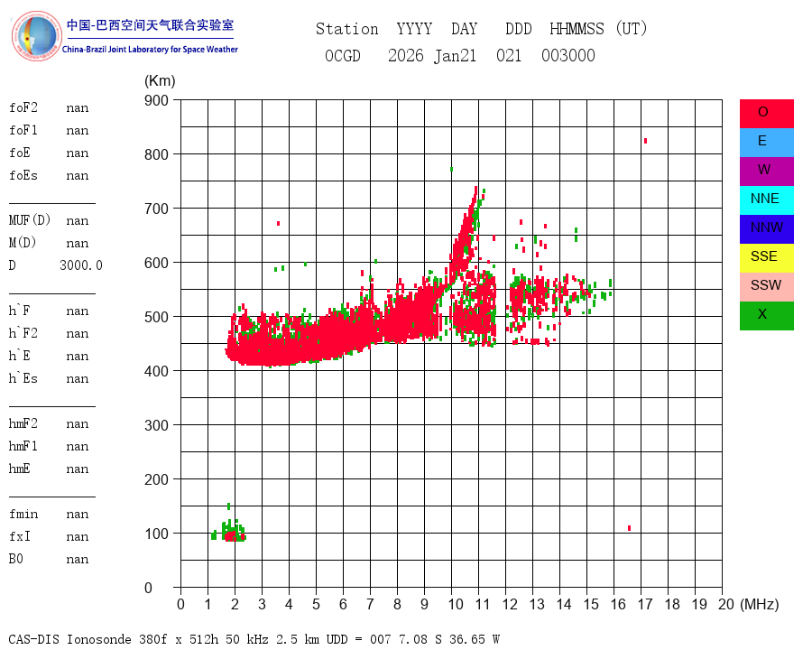This screenshot has height=650, width=812.
Task: Click the 900 km axis tick label
Action: pos(156,100)
